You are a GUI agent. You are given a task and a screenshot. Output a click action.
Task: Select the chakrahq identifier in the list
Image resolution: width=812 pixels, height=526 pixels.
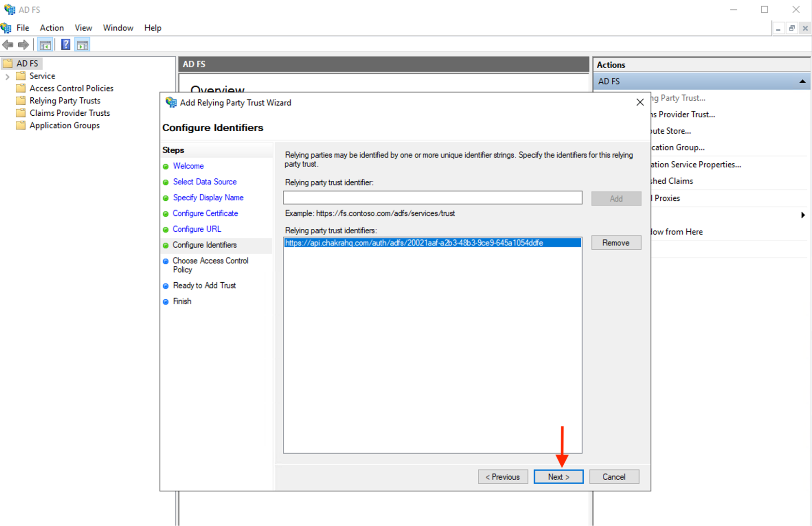click(414, 242)
